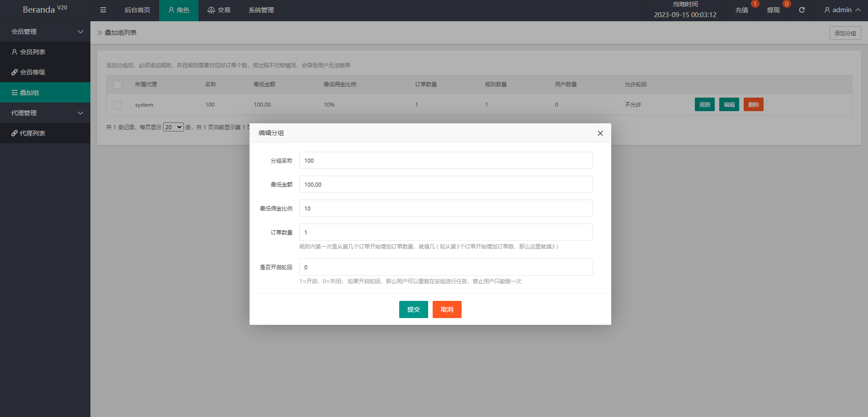Viewport: 868px width, 417px height.
Task: Open the 提现 withdrawal notifications
Action: click(773, 10)
